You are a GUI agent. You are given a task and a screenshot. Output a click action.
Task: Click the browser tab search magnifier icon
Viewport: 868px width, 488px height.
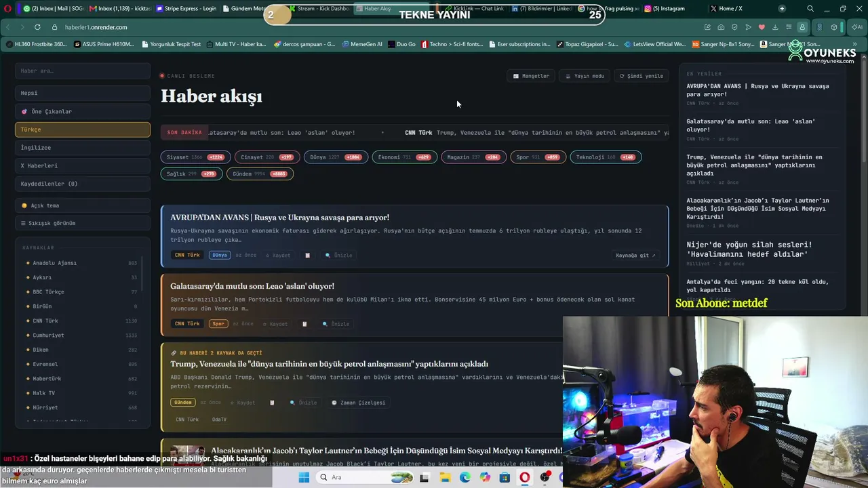[x=810, y=9]
